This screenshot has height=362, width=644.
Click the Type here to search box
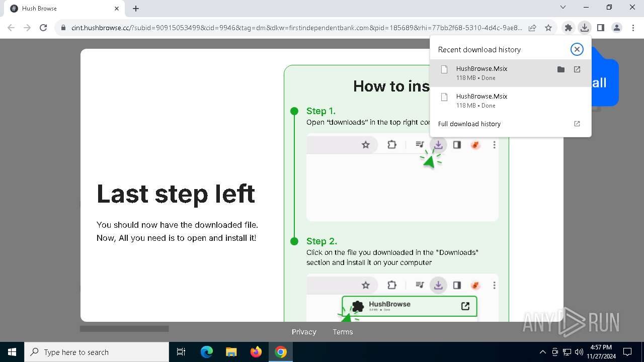(97, 352)
